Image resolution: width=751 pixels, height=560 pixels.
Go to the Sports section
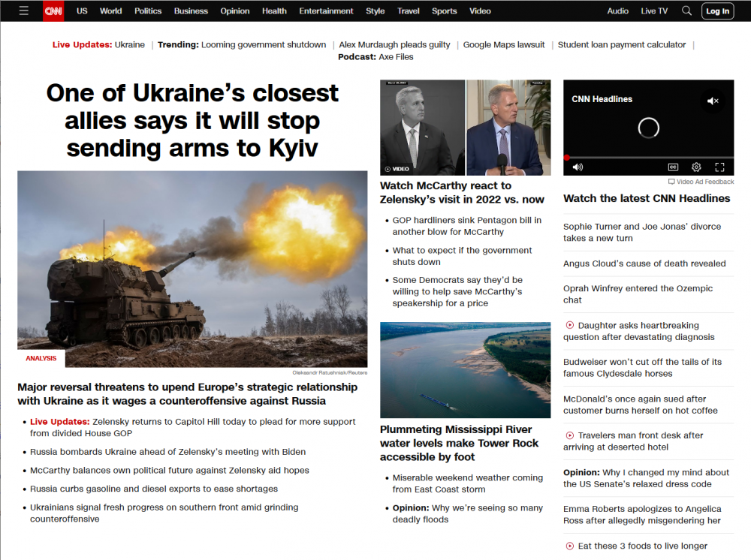[x=444, y=11]
